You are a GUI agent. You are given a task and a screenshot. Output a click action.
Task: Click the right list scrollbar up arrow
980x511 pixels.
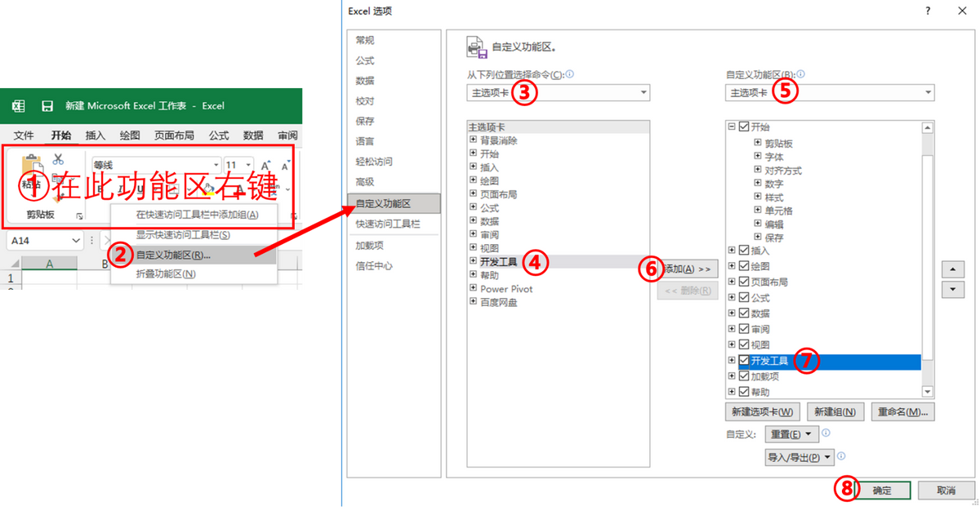coord(927,128)
